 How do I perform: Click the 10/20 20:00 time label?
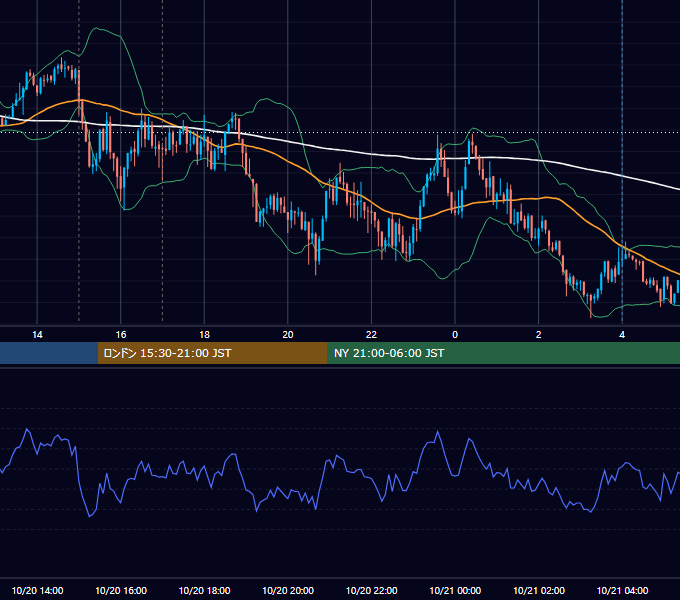(288, 590)
